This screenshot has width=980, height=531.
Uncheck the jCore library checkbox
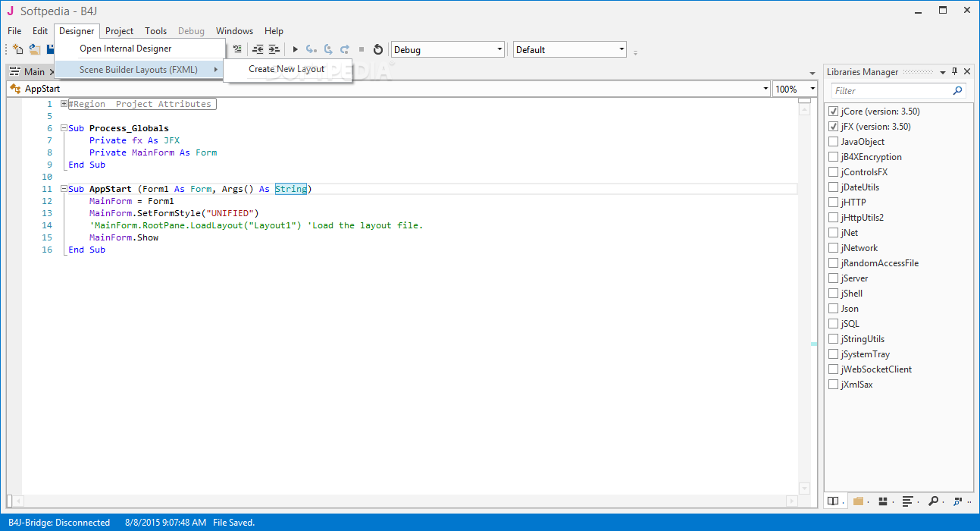(x=834, y=112)
